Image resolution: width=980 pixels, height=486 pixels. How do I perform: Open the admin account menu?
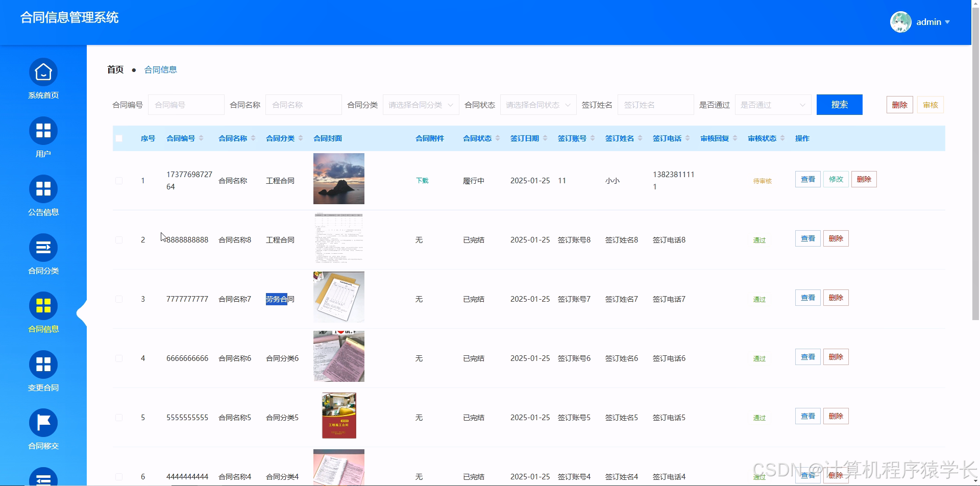tap(929, 22)
